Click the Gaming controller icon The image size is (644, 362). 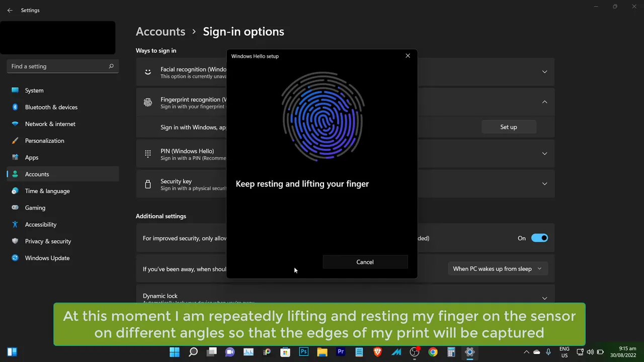(x=15, y=208)
